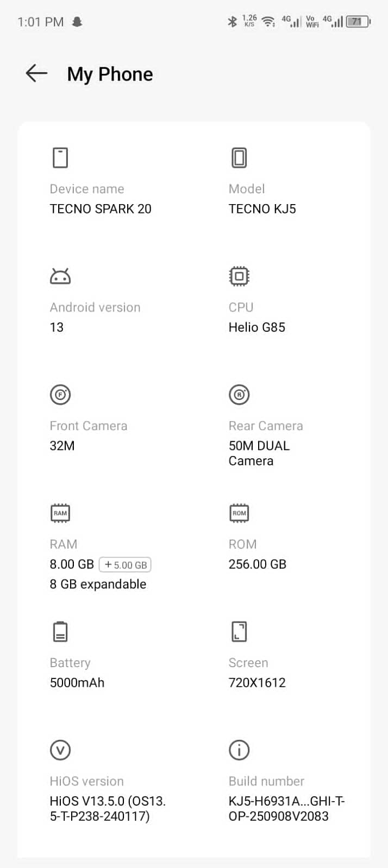Tap the Build number info icon
The height and width of the screenshot is (868, 388).
(x=239, y=750)
